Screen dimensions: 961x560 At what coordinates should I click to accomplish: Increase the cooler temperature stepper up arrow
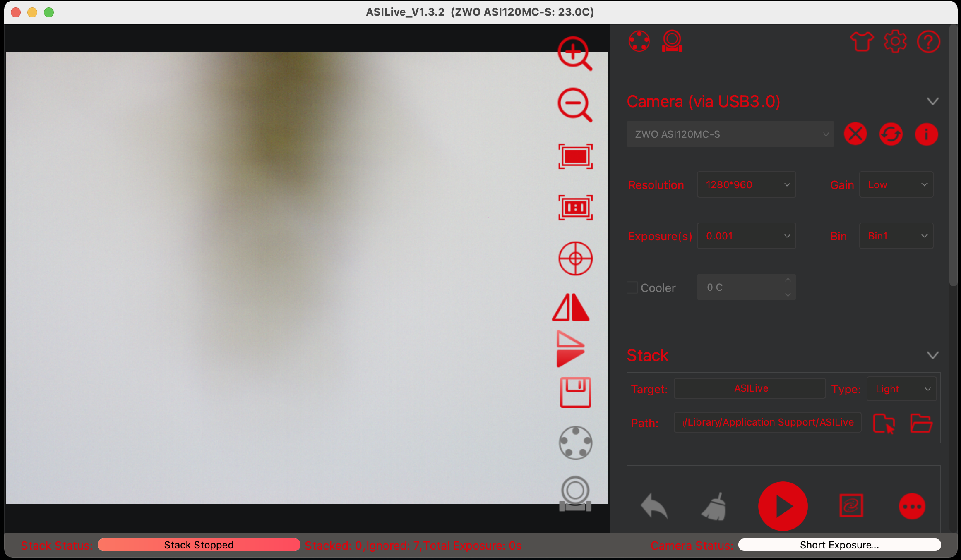tap(788, 280)
